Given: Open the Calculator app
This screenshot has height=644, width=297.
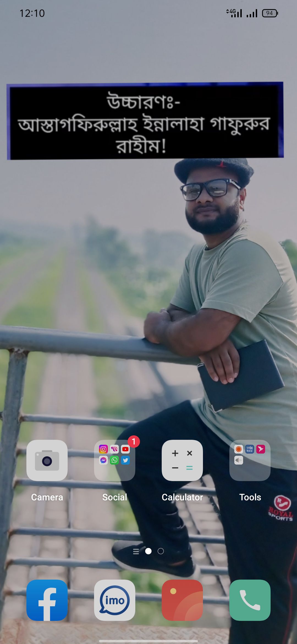Looking at the screenshot, I should 182,460.
